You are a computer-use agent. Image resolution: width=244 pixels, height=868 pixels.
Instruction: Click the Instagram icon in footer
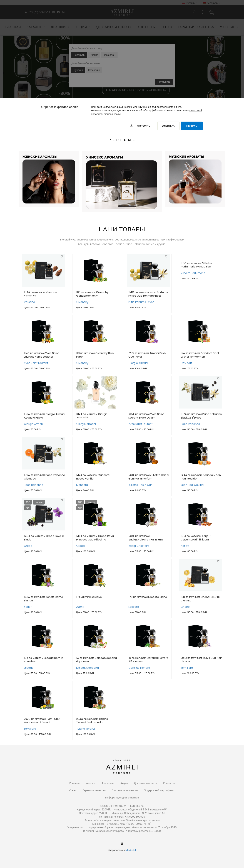pos(122,843)
